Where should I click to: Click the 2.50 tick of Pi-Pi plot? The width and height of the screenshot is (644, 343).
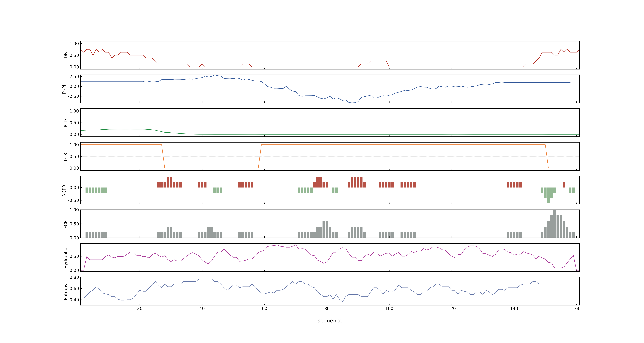click(74, 77)
